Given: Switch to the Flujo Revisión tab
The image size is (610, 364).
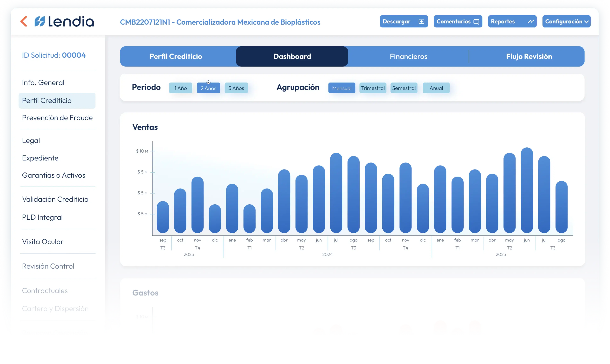Looking at the screenshot, I should tap(529, 56).
